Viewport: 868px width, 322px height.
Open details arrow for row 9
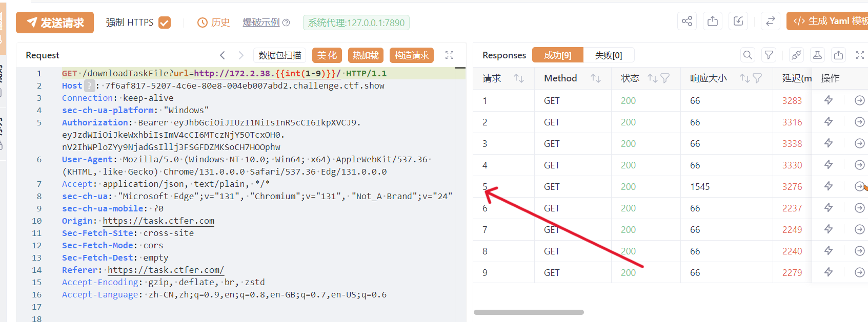pos(860,272)
